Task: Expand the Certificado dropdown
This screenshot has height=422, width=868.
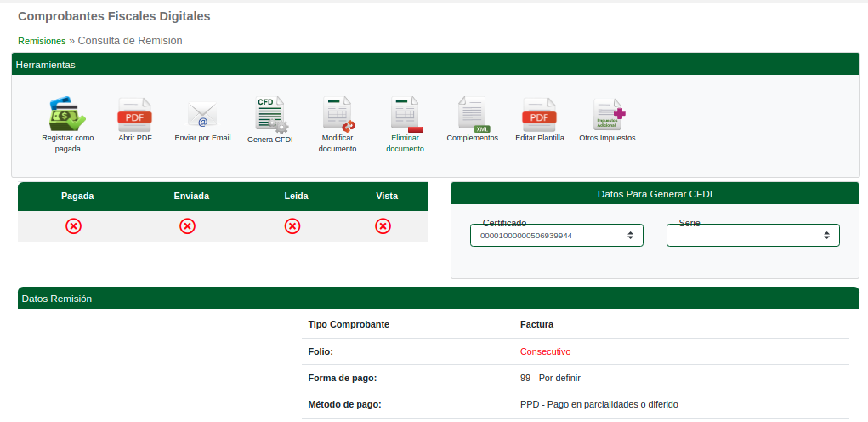Action: [x=556, y=236]
